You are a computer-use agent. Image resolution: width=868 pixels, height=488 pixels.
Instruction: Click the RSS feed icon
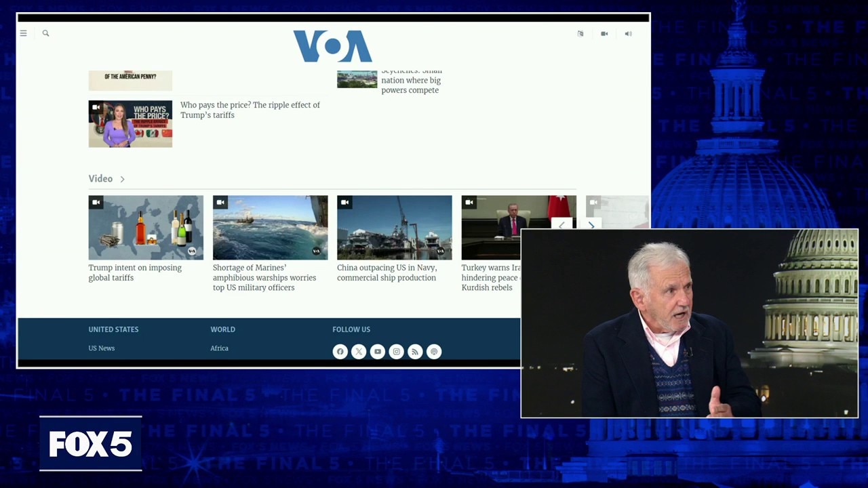[415, 352]
